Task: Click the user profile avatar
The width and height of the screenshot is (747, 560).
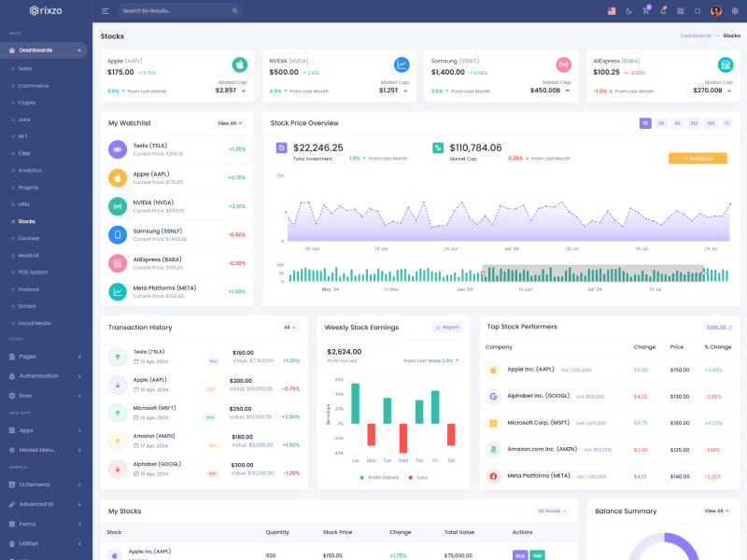Action: tap(716, 11)
